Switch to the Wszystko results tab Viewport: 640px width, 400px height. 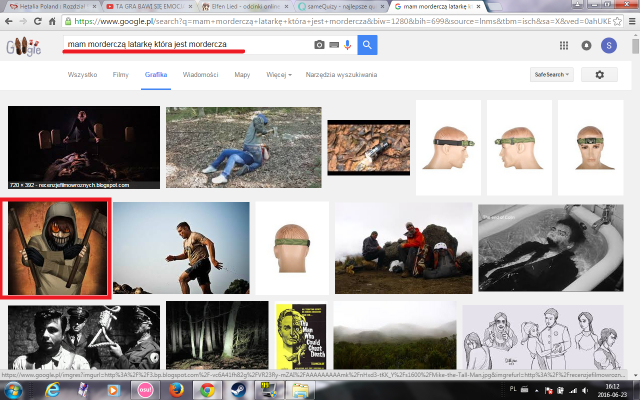(x=82, y=75)
